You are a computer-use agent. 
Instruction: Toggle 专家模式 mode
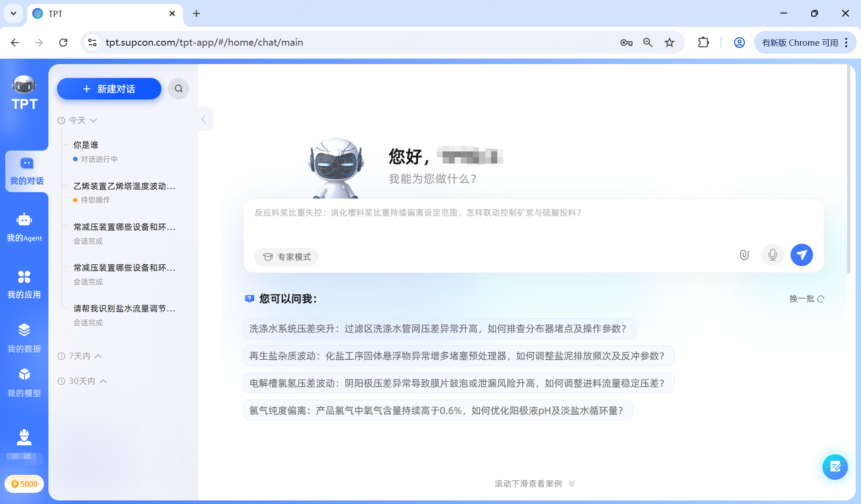pyautogui.click(x=286, y=257)
